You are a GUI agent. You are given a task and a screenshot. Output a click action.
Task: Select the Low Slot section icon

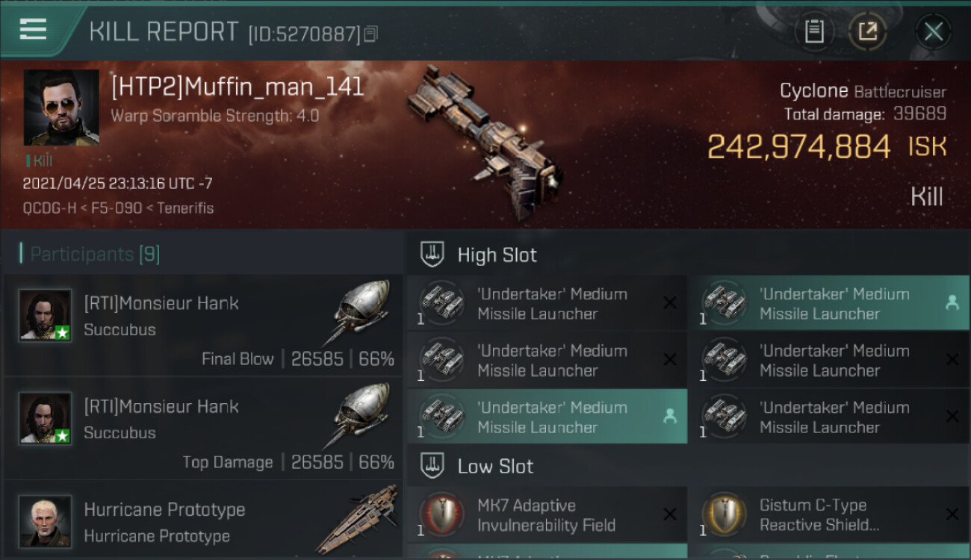point(433,466)
